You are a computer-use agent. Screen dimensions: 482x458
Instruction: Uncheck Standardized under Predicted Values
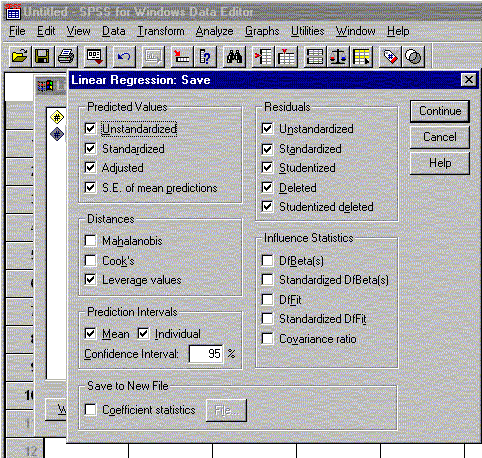point(90,148)
